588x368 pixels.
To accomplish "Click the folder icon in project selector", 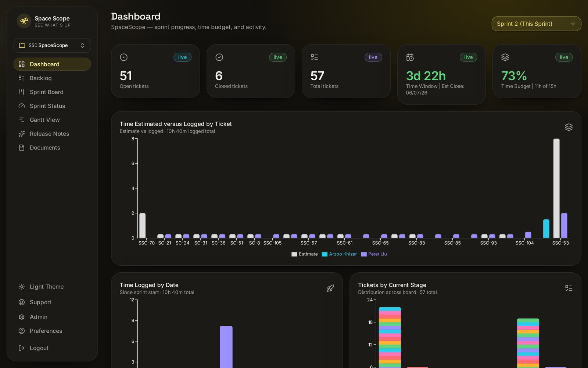I will pyautogui.click(x=22, y=45).
